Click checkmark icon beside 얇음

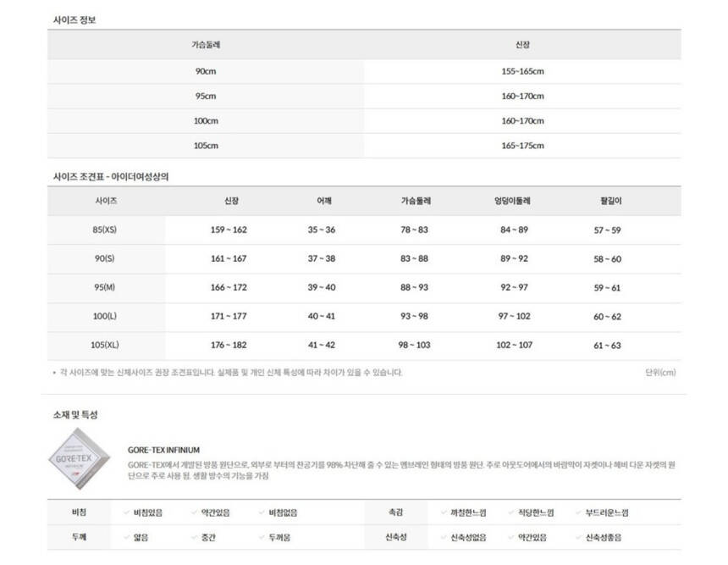(x=127, y=537)
